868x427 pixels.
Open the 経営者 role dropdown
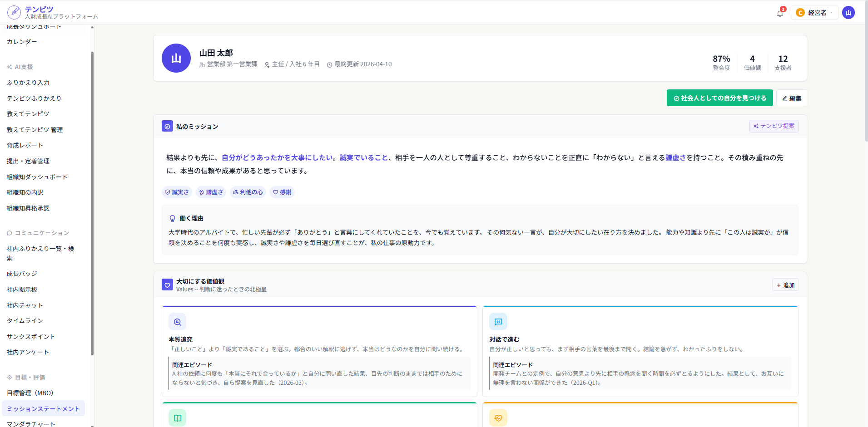click(x=814, y=13)
